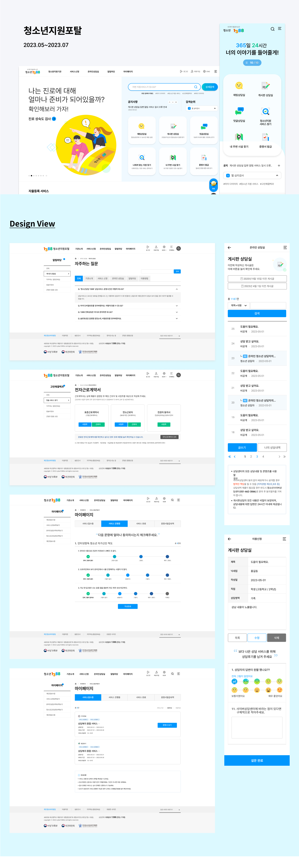Go back using the 온라인 상담실 back arrow

pos(229,248)
